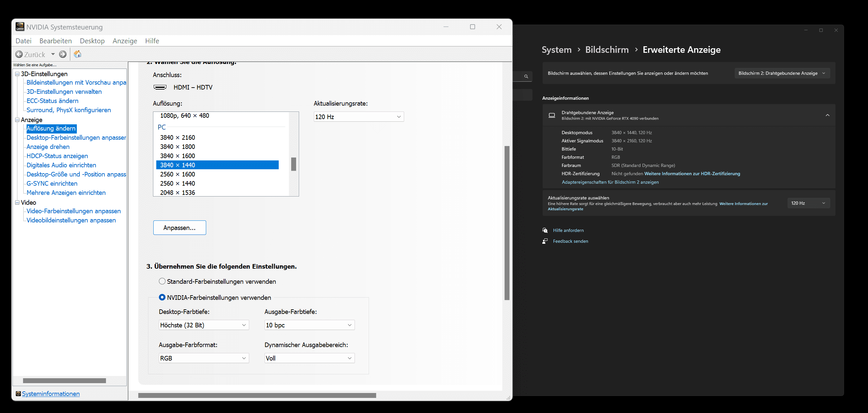Viewport: 868px width, 413px height.
Task: Click the HDMI connector icon
Action: (160, 87)
